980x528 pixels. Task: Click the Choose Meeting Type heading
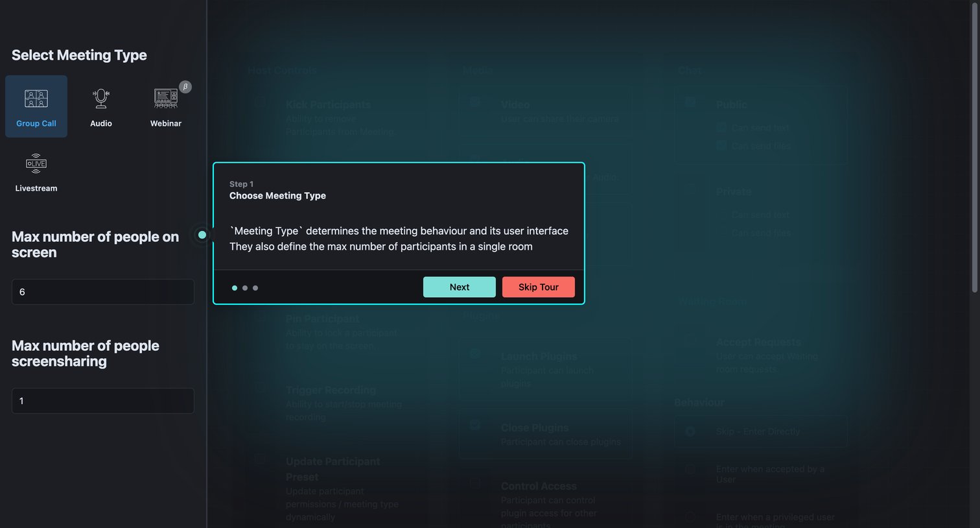(x=277, y=196)
